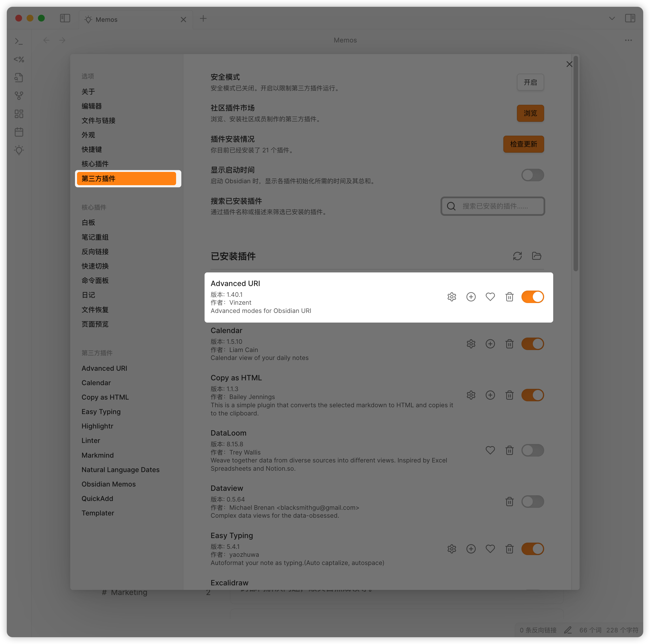Viewport: 650px width, 644px height.
Task: Disable Calendar plugin toggle
Action: 532,344
